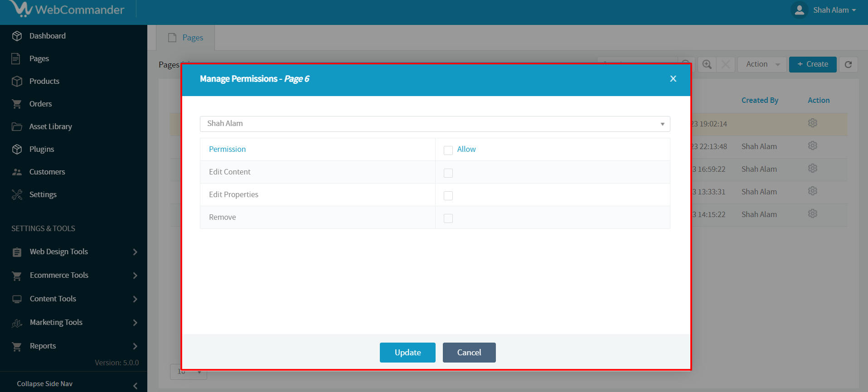Click Shah Alam in 22:13:48 row
The height and width of the screenshot is (392, 868).
[759, 146]
